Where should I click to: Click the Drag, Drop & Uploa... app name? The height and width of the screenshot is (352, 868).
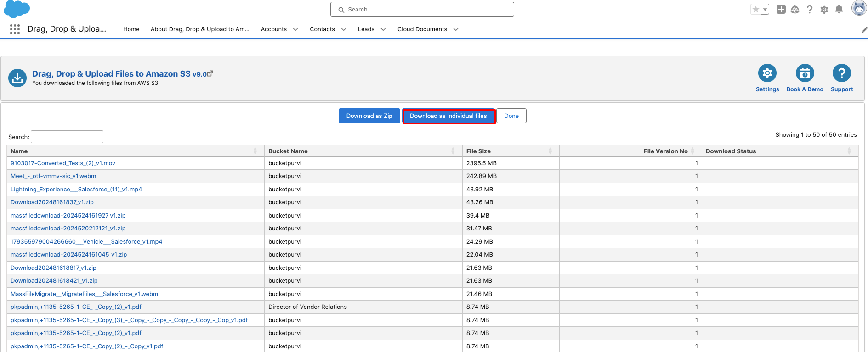(67, 29)
